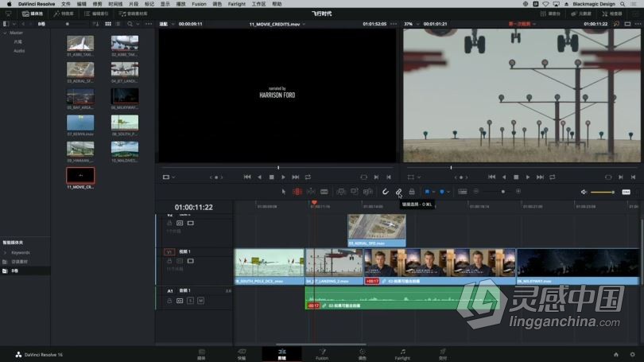Viewport: 644px width, 362px height.
Task: Open the Marker color dropdown arrow
Action: point(448,192)
